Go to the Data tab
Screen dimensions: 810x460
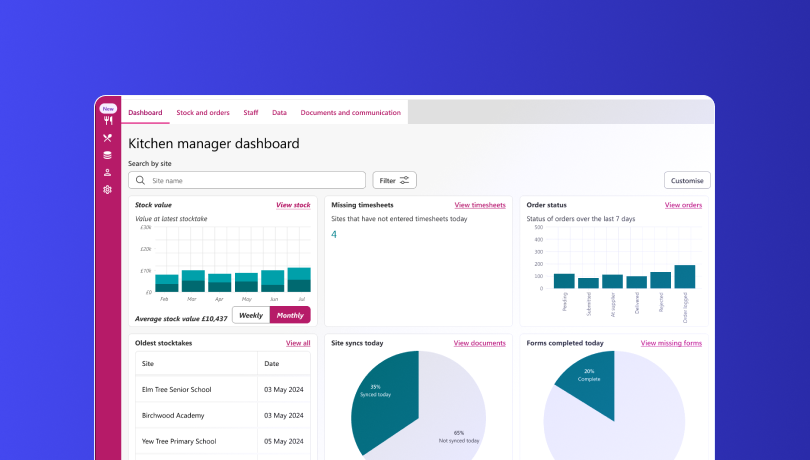(x=279, y=113)
